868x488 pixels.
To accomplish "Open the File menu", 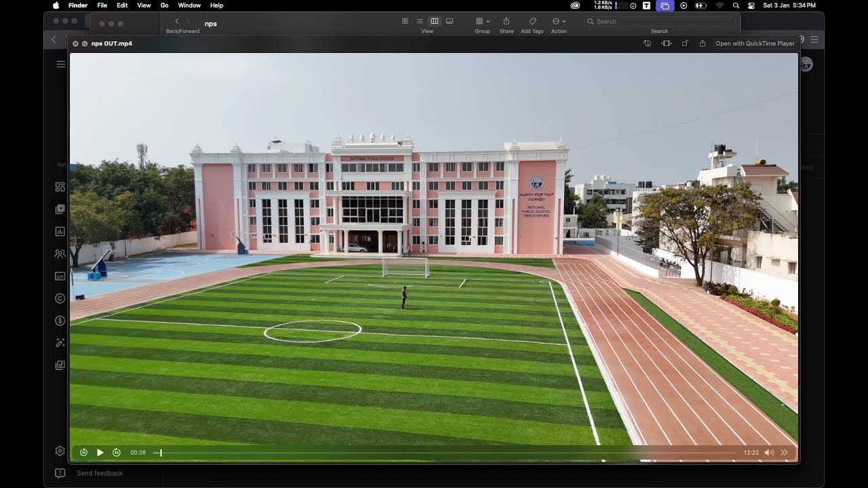I will 102,5.
